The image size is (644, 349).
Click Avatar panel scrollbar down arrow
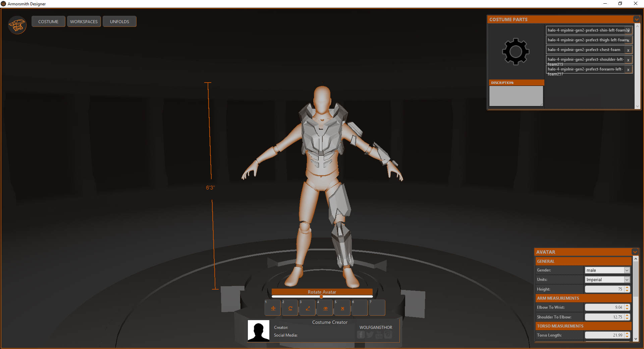(636, 339)
